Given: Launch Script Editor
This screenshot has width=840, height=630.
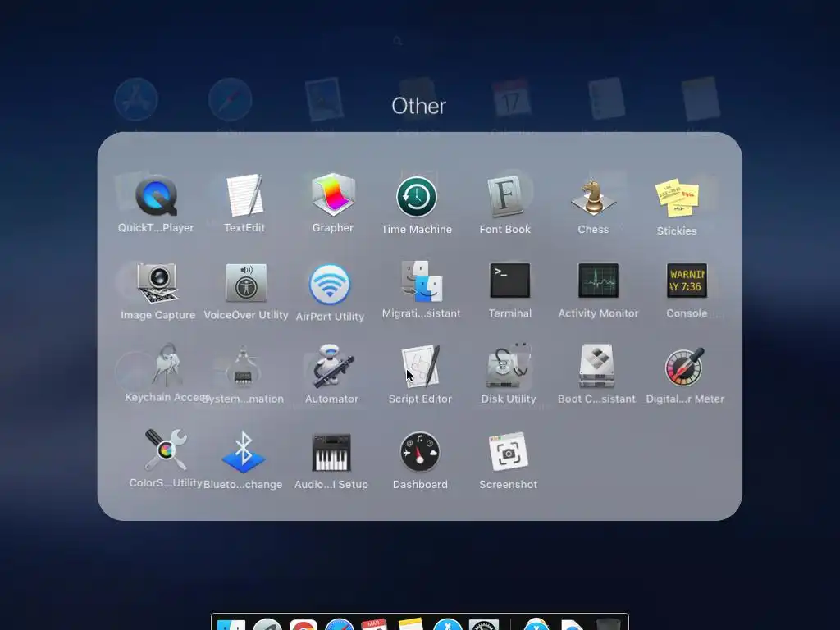Looking at the screenshot, I should click(421, 366).
